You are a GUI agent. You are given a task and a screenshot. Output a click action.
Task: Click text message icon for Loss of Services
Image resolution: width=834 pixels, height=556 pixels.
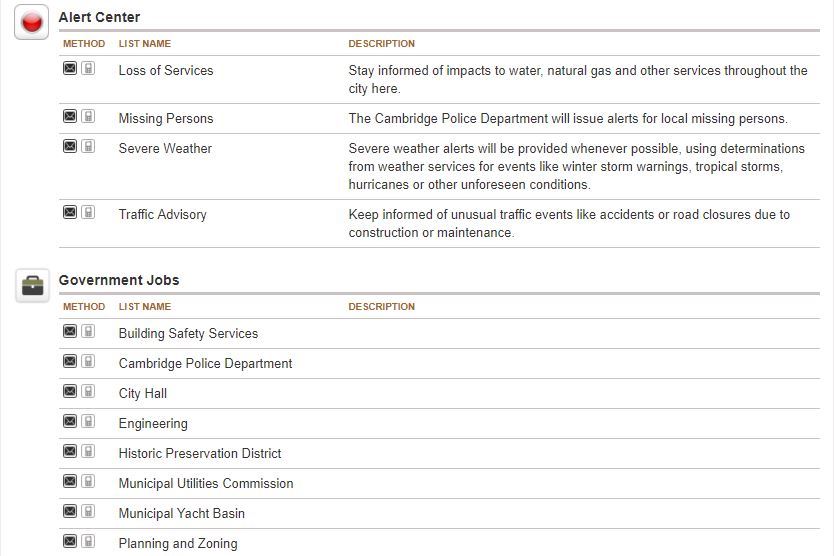pyautogui.click(x=88, y=68)
